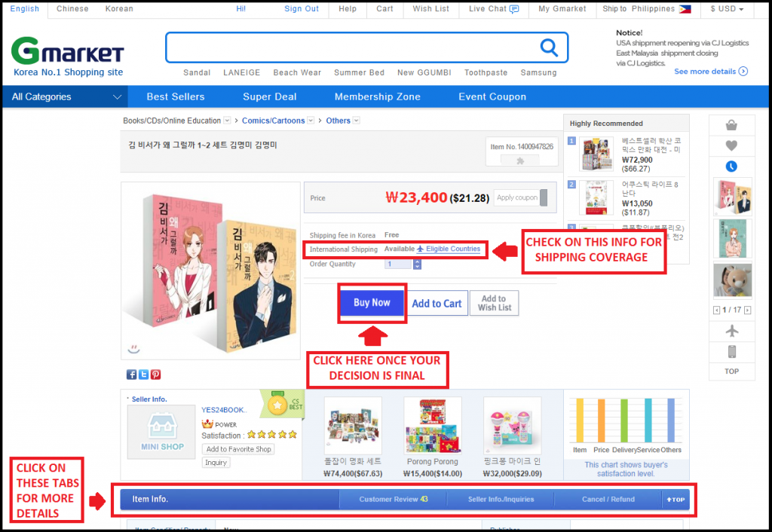Open shopping basket icon in right sidebar
Image resolution: width=772 pixels, height=532 pixels.
point(731,125)
